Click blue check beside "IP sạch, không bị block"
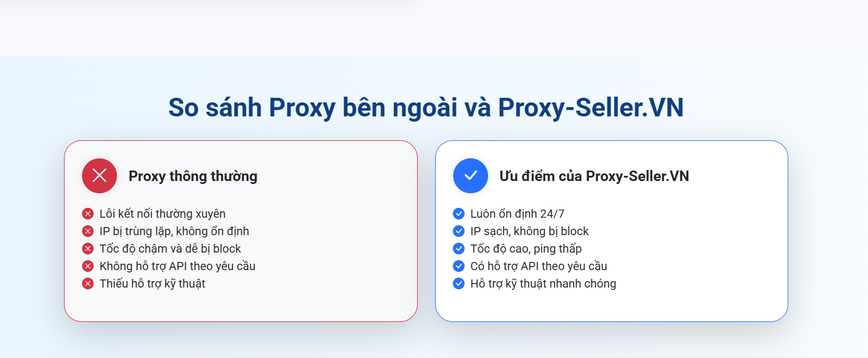Image resolution: width=868 pixels, height=358 pixels. click(x=458, y=231)
